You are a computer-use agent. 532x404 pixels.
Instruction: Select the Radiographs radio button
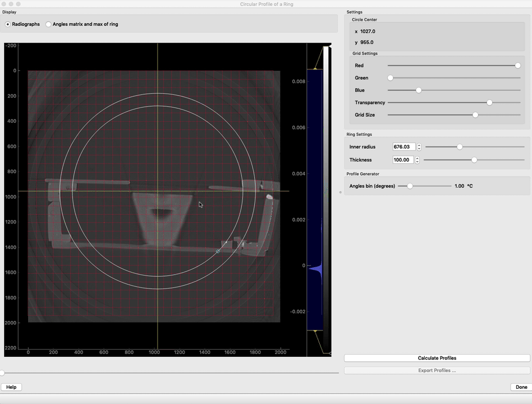coord(8,24)
